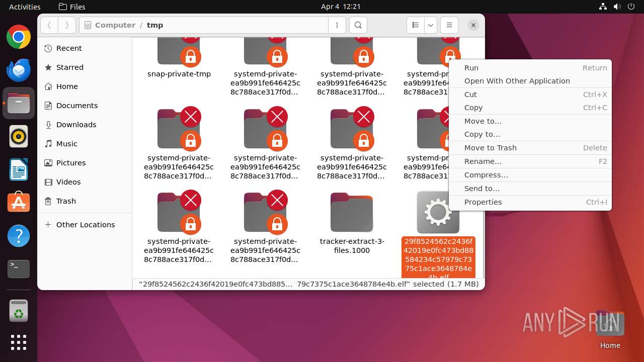Open Help from the dock

[19, 236]
